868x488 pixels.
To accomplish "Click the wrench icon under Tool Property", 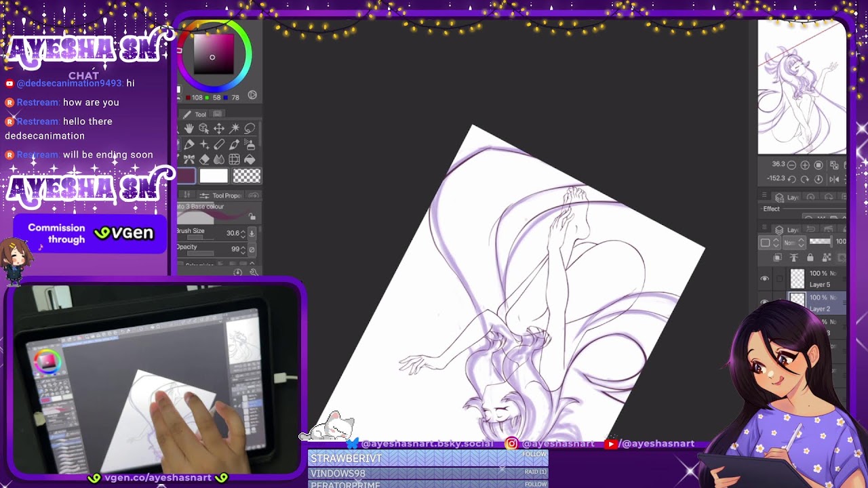I will [x=254, y=272].
